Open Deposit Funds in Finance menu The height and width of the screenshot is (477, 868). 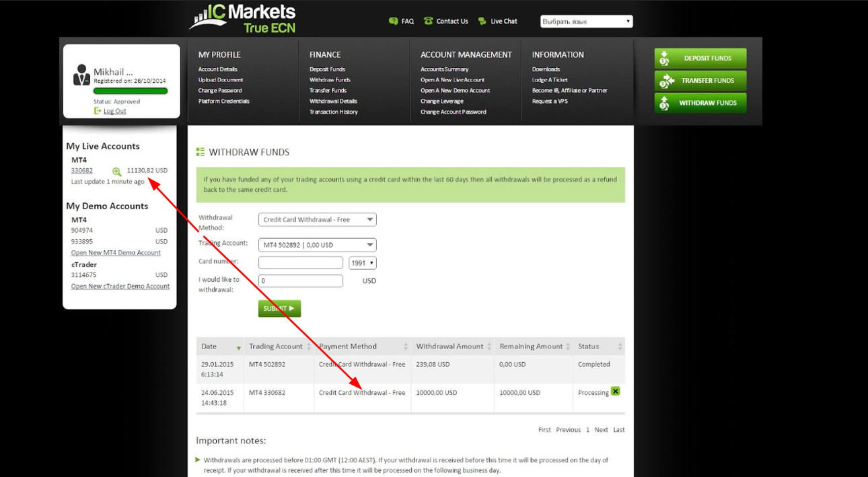327,69
